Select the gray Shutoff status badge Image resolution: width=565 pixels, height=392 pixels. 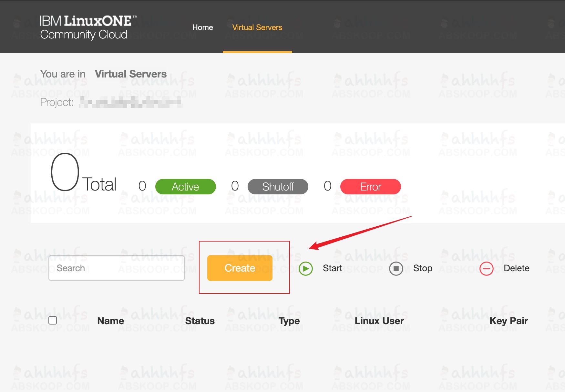pyautogui.click(x=278, y=187)
